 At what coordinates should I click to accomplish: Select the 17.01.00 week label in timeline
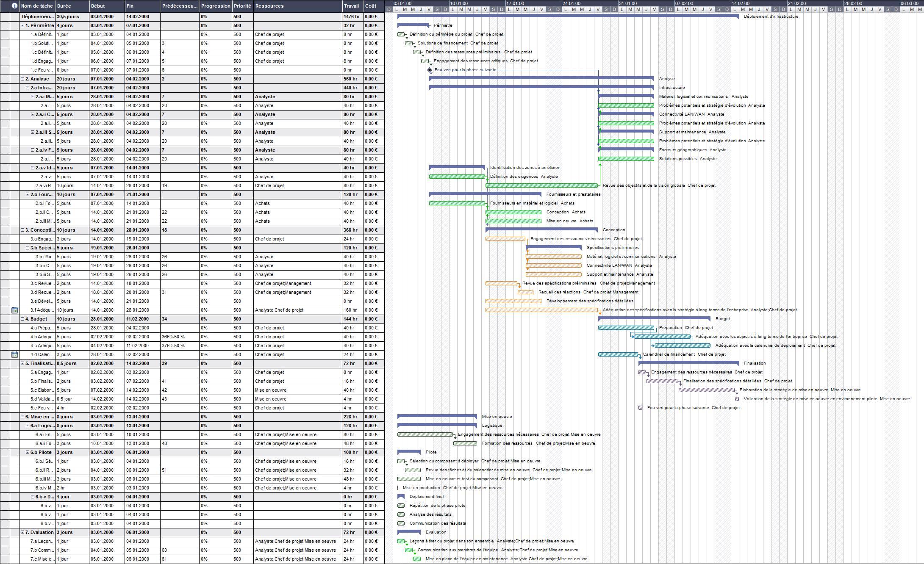(x=515, y=3)
